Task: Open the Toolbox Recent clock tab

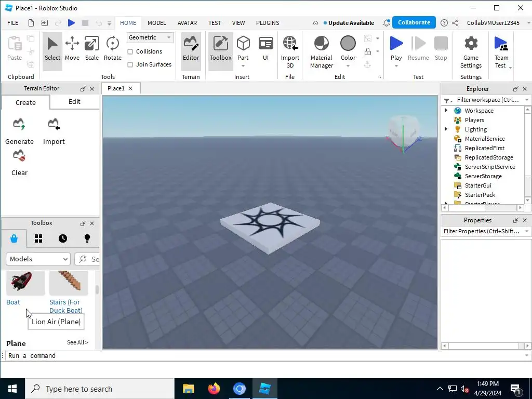Action: (x=63, y=238)
